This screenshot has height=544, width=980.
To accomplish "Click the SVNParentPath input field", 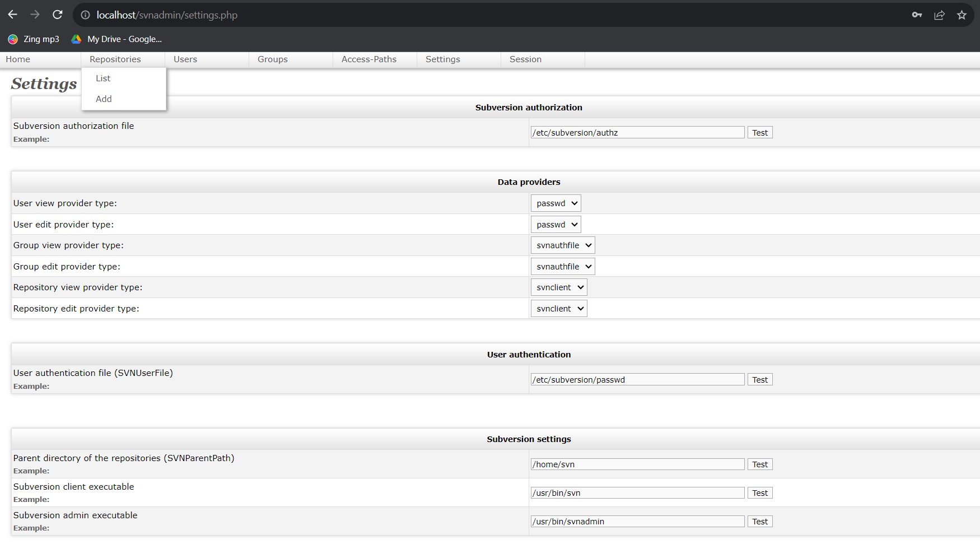I will [x=637, y=464].
